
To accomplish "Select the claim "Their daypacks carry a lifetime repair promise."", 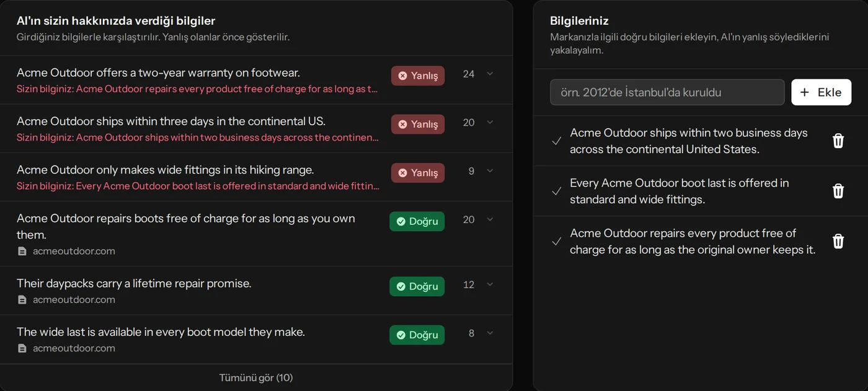I will click(x=134, y=283).
